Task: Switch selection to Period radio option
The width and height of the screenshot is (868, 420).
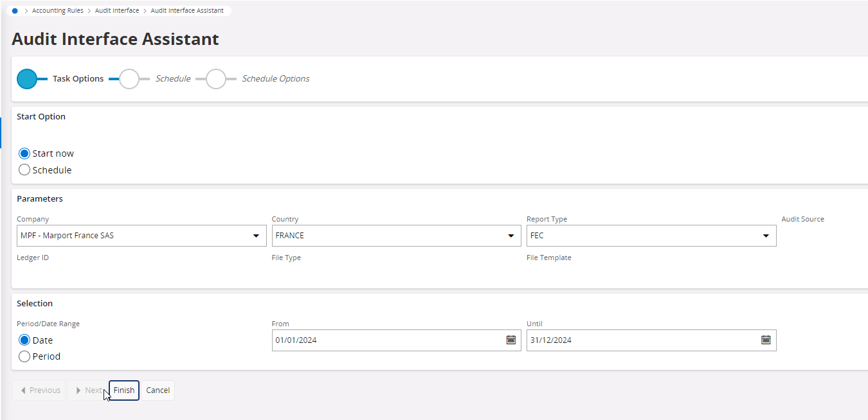Action: click(x=24, y=356)
